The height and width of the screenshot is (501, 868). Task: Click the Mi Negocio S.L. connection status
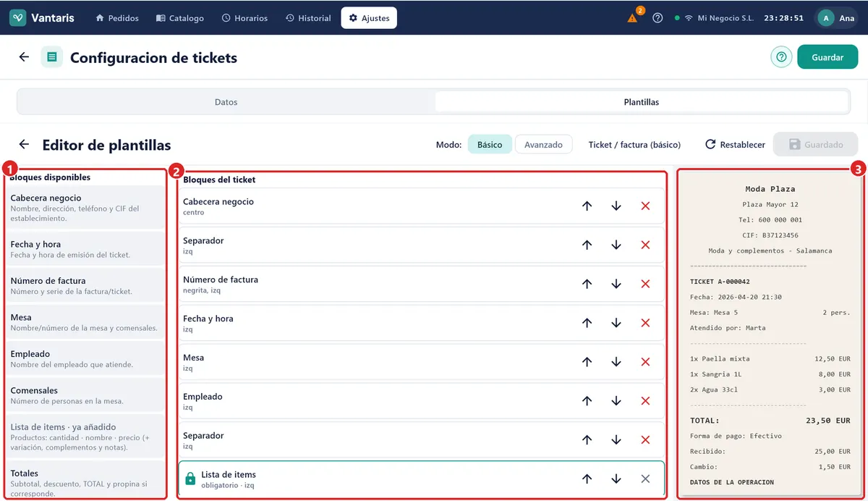(x=714, y=18)
